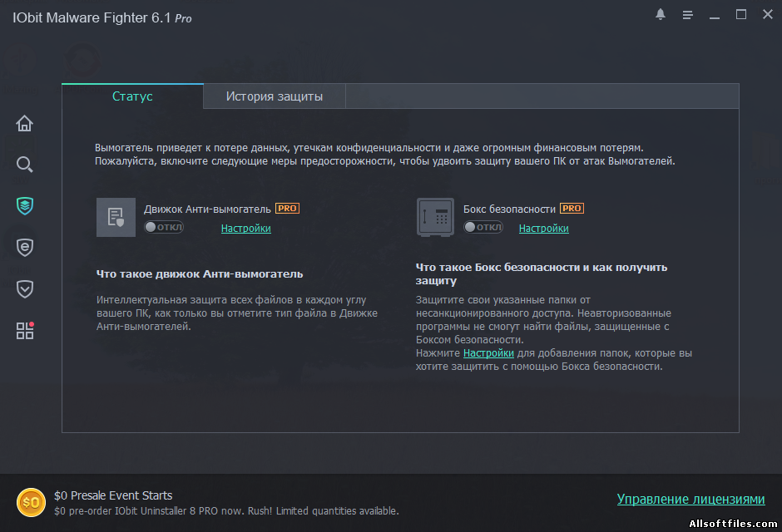The width and height of the screenshot is (782, 532).
Task: Enable the Движок Анти-вымогатель toggle
Action: [164, 227]
